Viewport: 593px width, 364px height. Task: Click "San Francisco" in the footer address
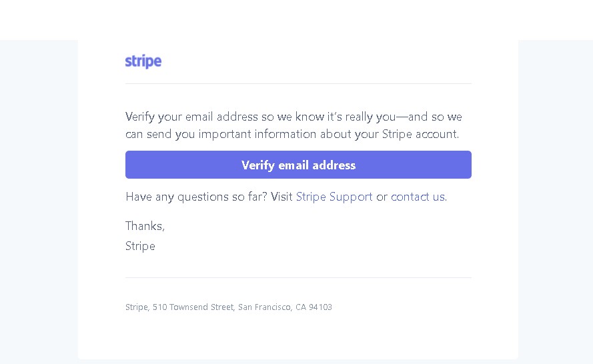pos(264,307)
